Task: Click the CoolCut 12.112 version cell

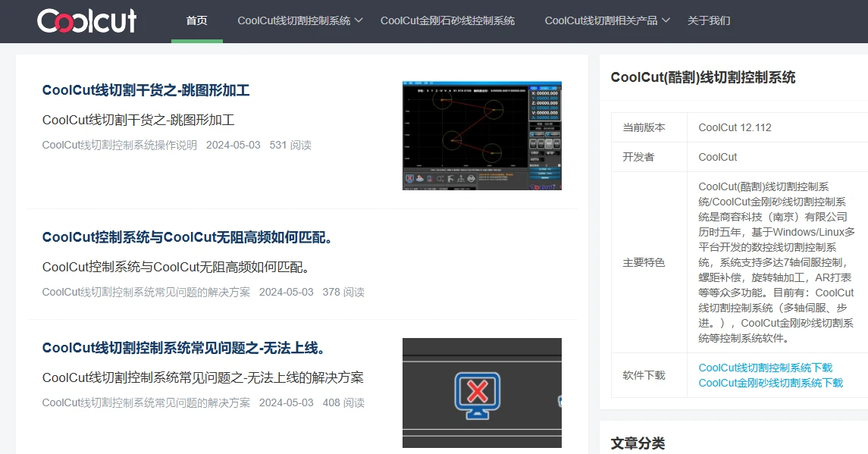Action: (735, 127)
